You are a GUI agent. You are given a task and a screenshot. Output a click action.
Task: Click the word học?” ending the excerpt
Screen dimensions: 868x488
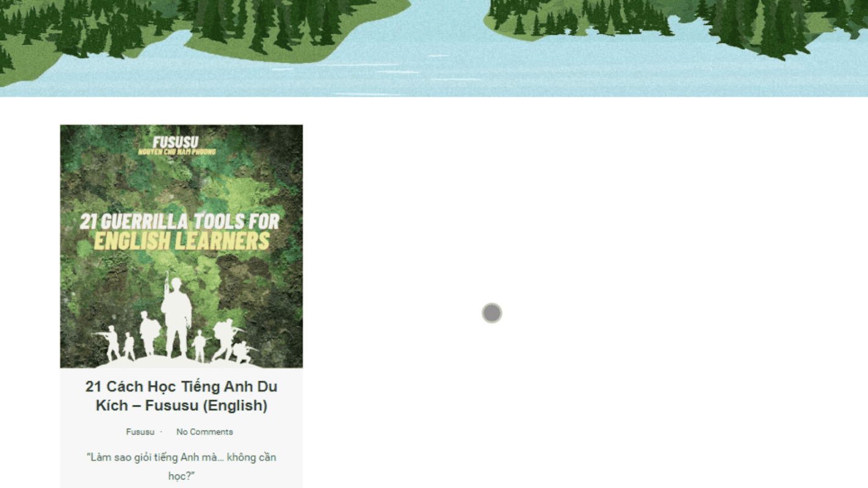point(181,476)
